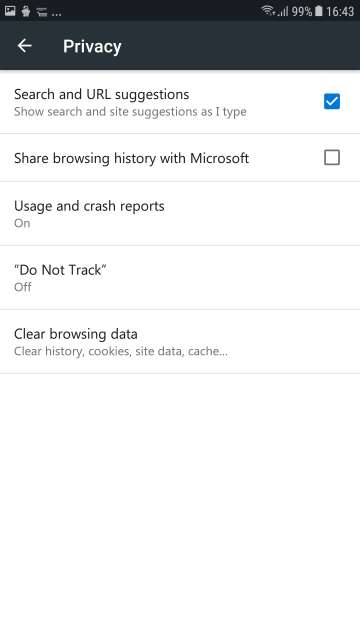360x640 pixels.
Task: Open the "Do Not Track" setting
Action: [180, 278]
